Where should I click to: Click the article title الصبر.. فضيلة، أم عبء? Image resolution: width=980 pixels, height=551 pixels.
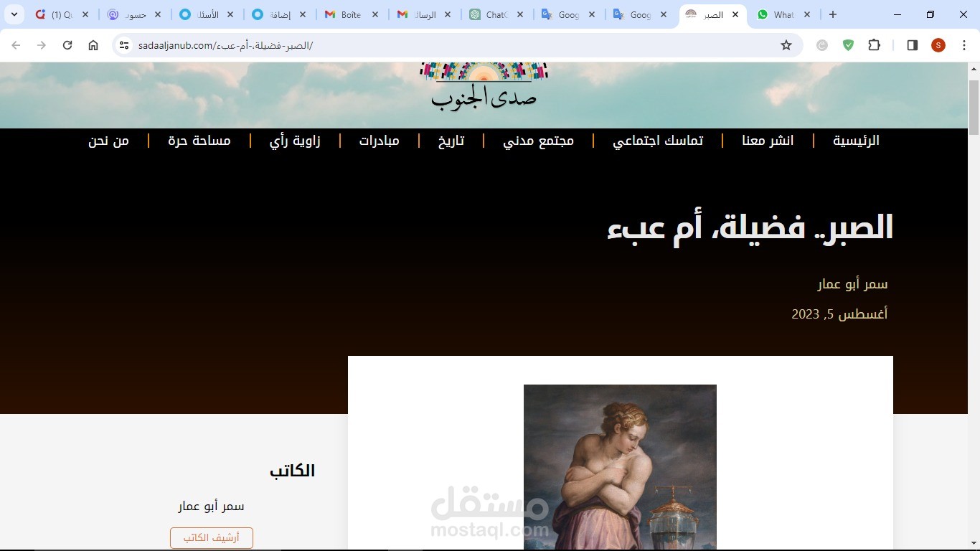[750, 228]
